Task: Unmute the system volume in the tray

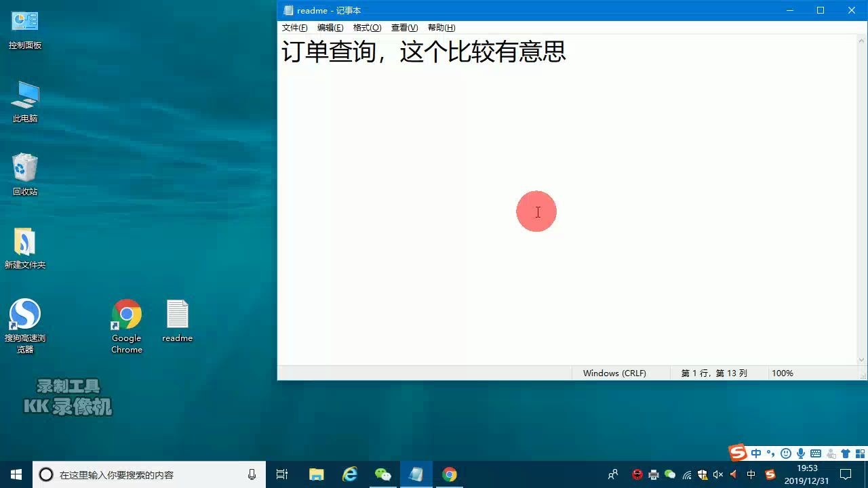Action: [x=717, y=474]
